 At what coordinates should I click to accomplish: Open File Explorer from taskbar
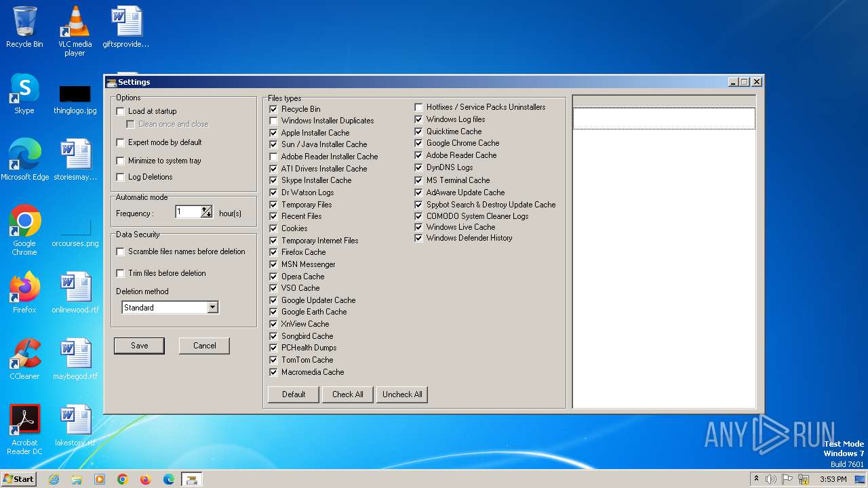tap(77, 479)
